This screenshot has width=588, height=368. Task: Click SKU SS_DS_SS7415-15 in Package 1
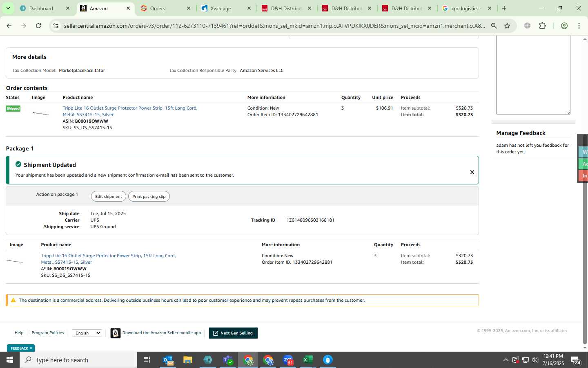[x=66, y=275]
